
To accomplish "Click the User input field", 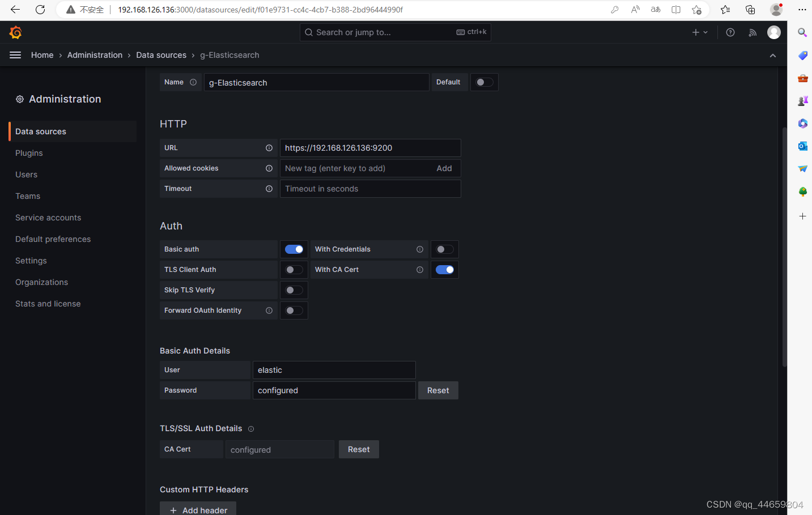I will coord(334,370).
